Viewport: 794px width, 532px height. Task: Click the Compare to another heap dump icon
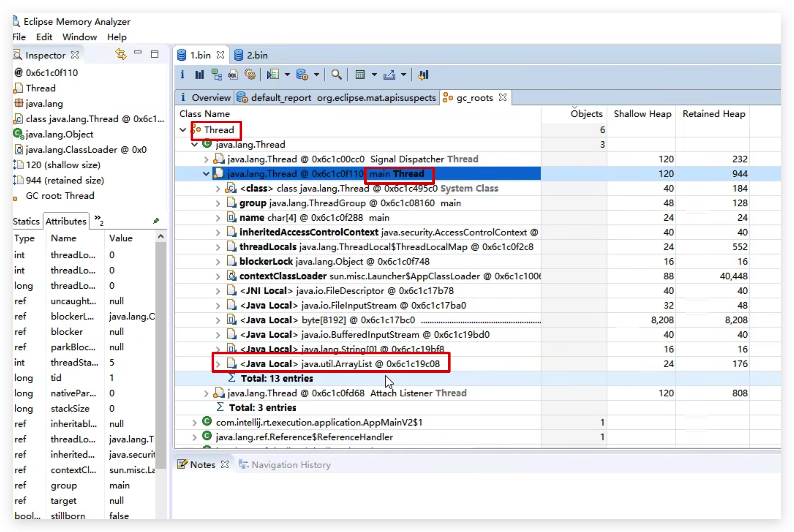(x=423, y=75)
